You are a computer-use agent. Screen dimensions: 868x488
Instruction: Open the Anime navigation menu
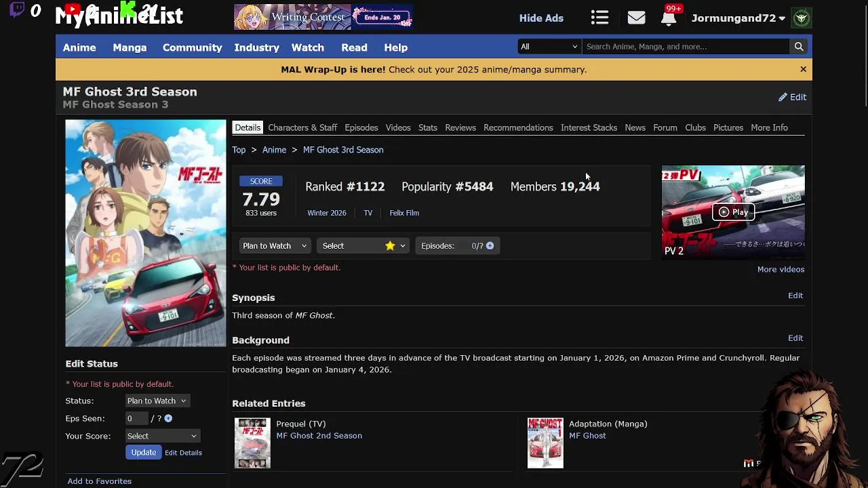79,47
